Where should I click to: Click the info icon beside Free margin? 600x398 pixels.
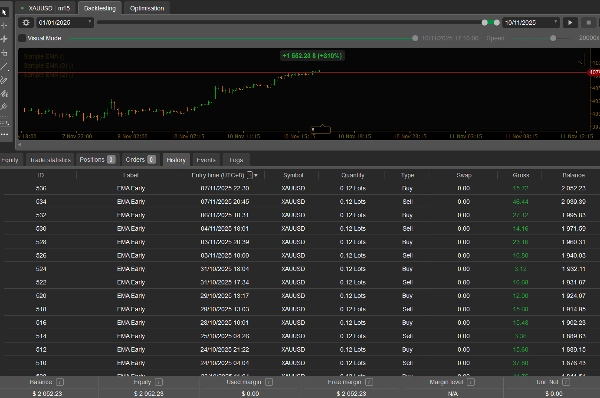coord(369,382)
